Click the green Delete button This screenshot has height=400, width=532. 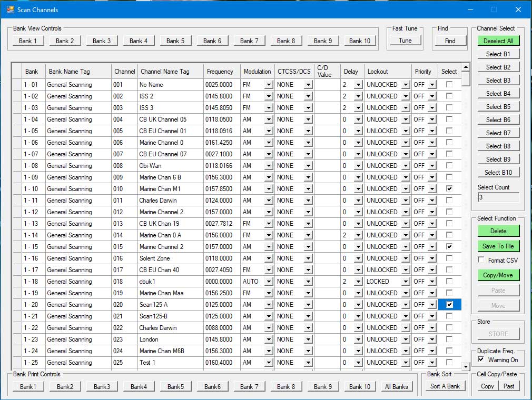click(498, 231)
